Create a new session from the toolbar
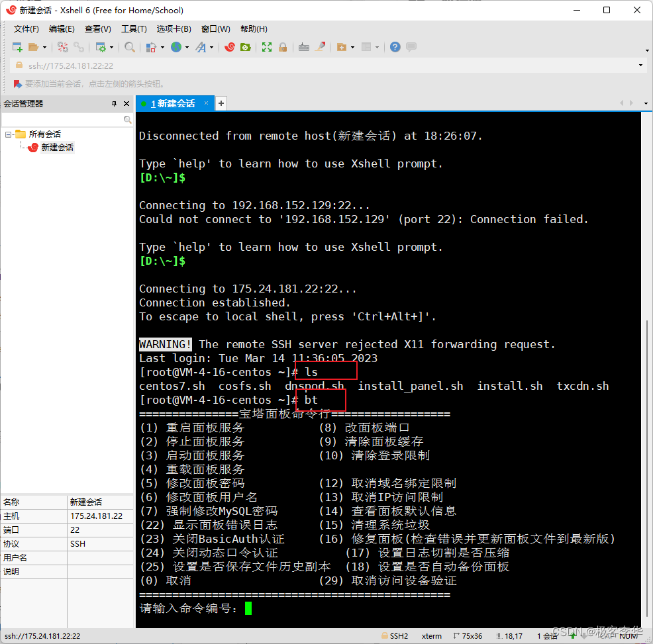This screenshot has height=644, width=653. coord(16,47)
